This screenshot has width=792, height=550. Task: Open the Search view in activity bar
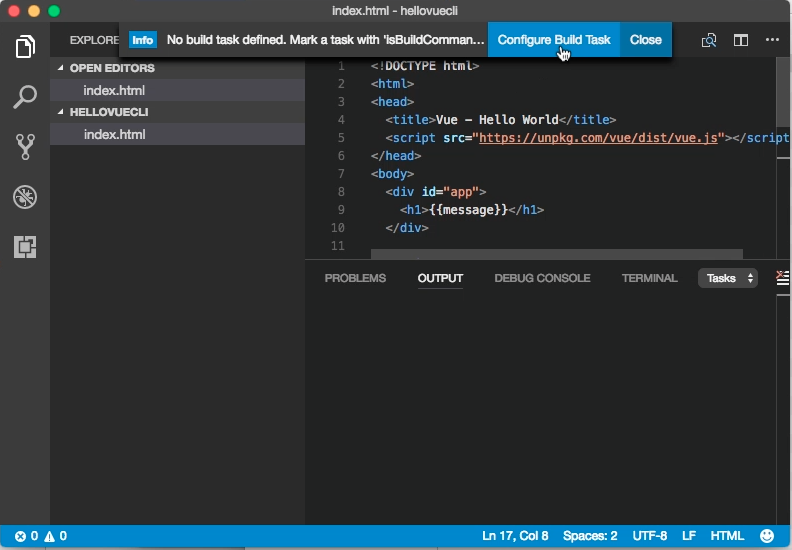click(25, 96)
